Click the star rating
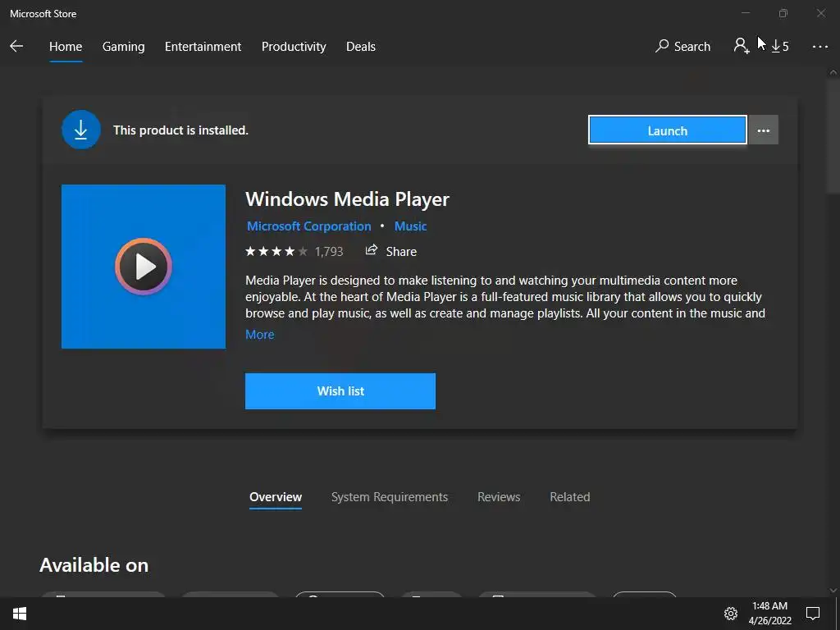The height and width of the screenshot is (630, 840). coord(276,251)
